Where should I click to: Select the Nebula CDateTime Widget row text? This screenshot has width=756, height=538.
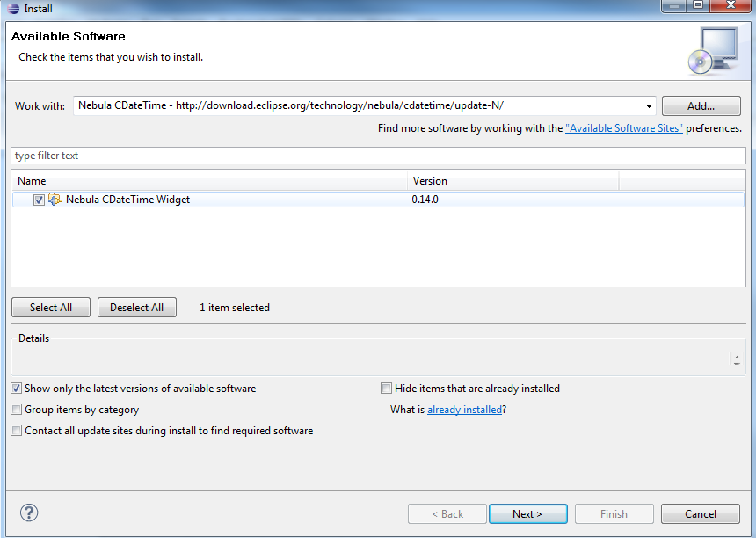(x=127, y=200)
